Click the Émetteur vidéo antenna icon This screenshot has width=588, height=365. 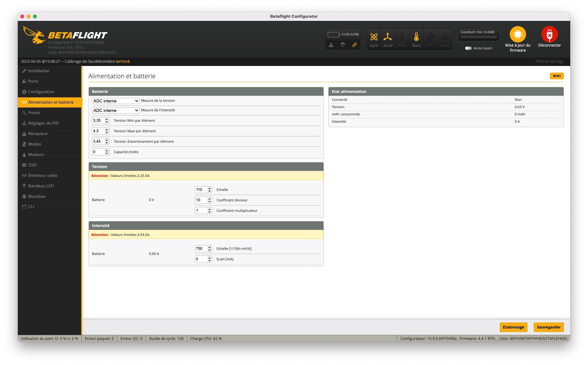24,175
